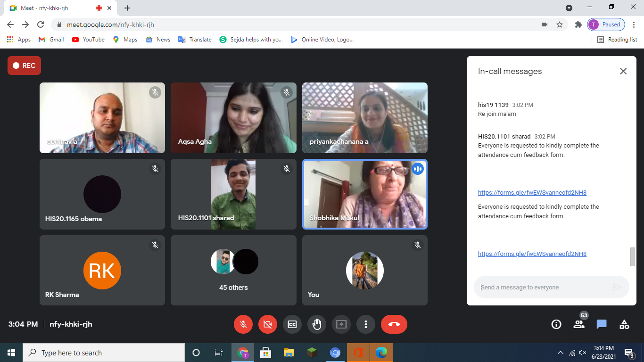The height and width of the screenshot is (362, 644).
Task: Toggle closed captions button
Action: pyautogui.click(x=292, y=324)
